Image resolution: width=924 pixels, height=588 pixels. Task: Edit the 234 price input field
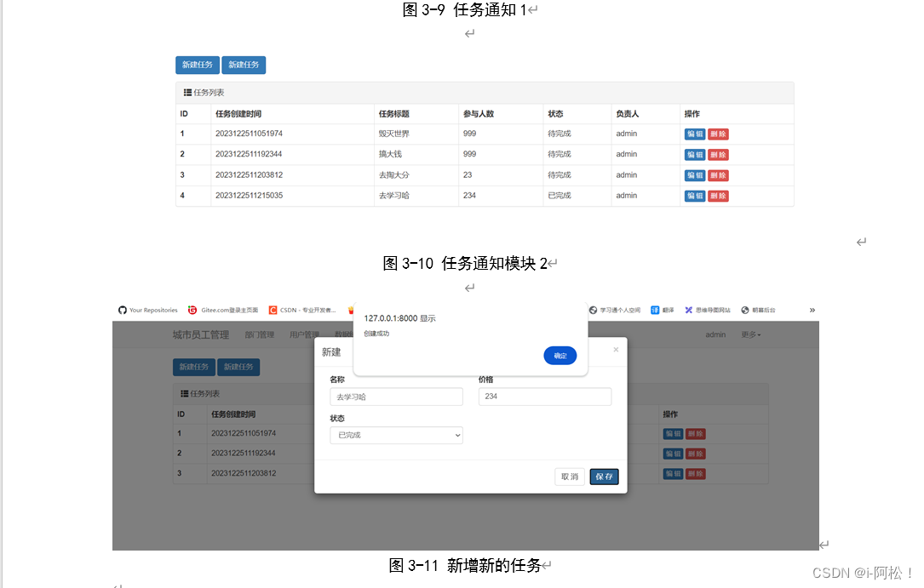coord(544,397)
